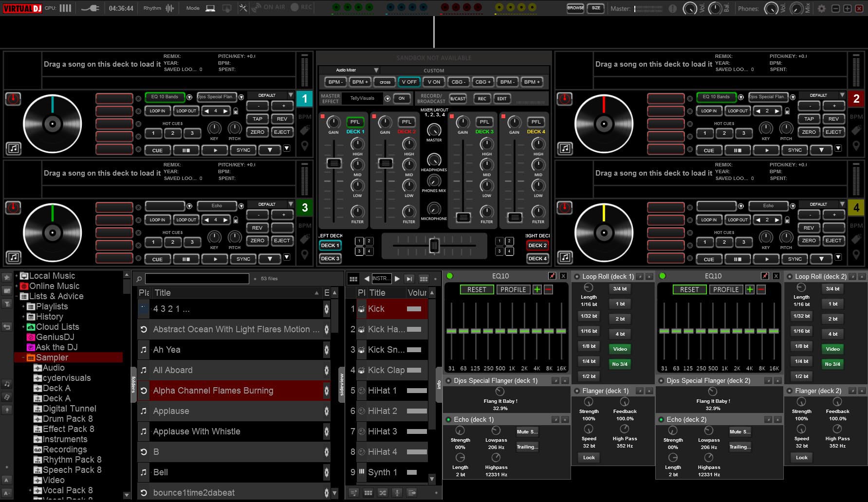Open the BROWSE tab in the top bar
Screen dimensions: 868x502
point(575,8)
